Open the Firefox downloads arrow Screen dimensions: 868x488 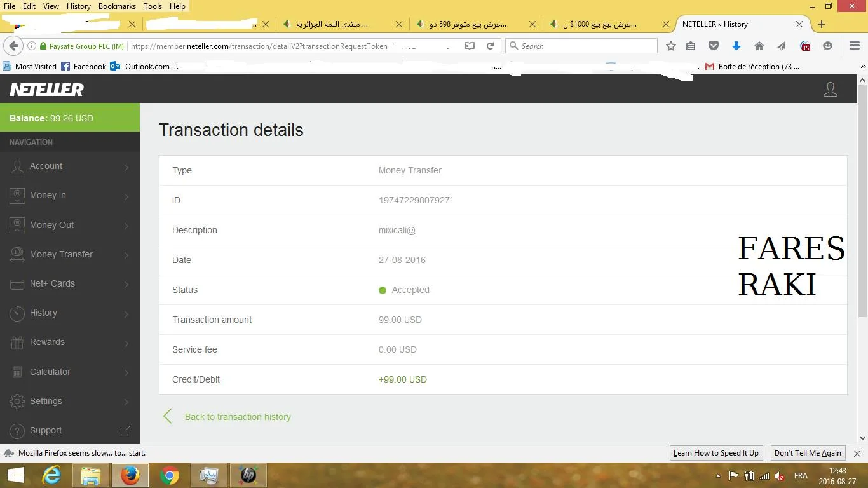click(736, 46)
